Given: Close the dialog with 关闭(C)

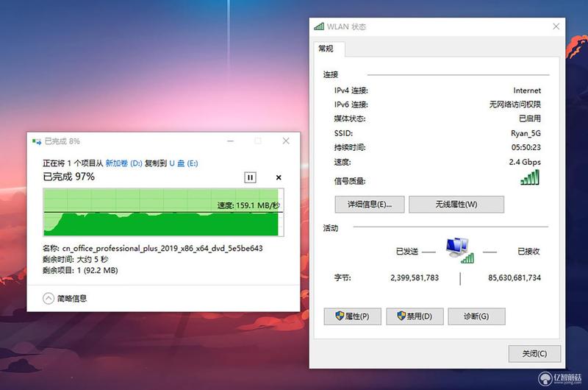Looking at the screenshot, I should (535, 354).
